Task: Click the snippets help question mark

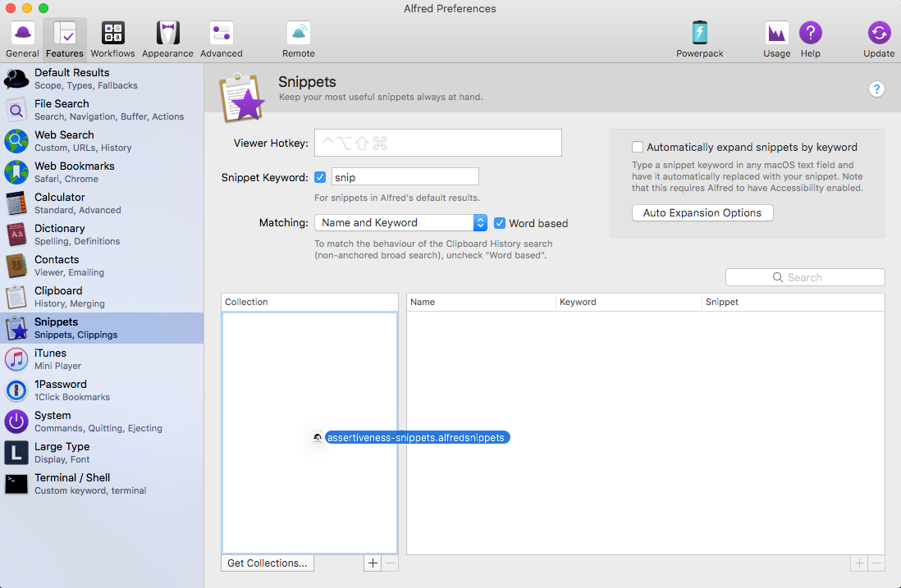Action: pos(876,89)
